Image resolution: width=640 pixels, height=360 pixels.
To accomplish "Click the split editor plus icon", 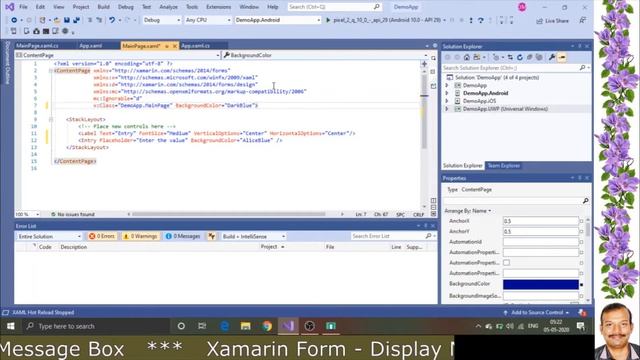I will pyautogui.click(x=424, y=64).
